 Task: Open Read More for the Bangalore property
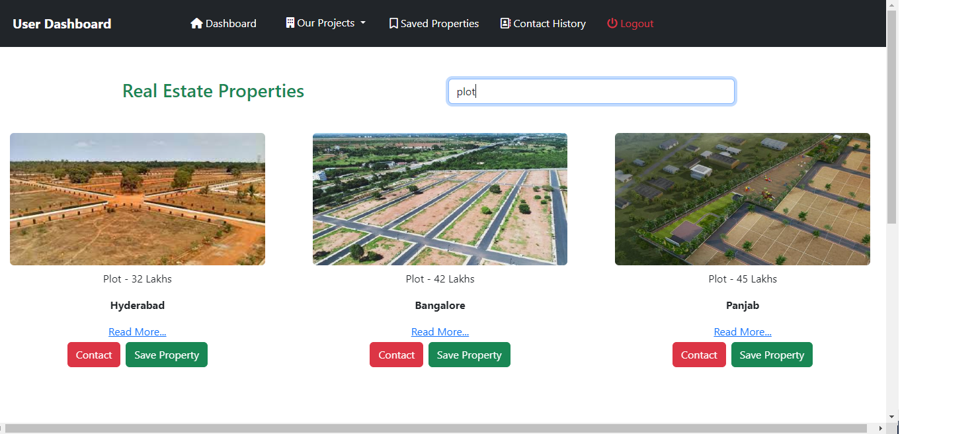pos(440,331)
